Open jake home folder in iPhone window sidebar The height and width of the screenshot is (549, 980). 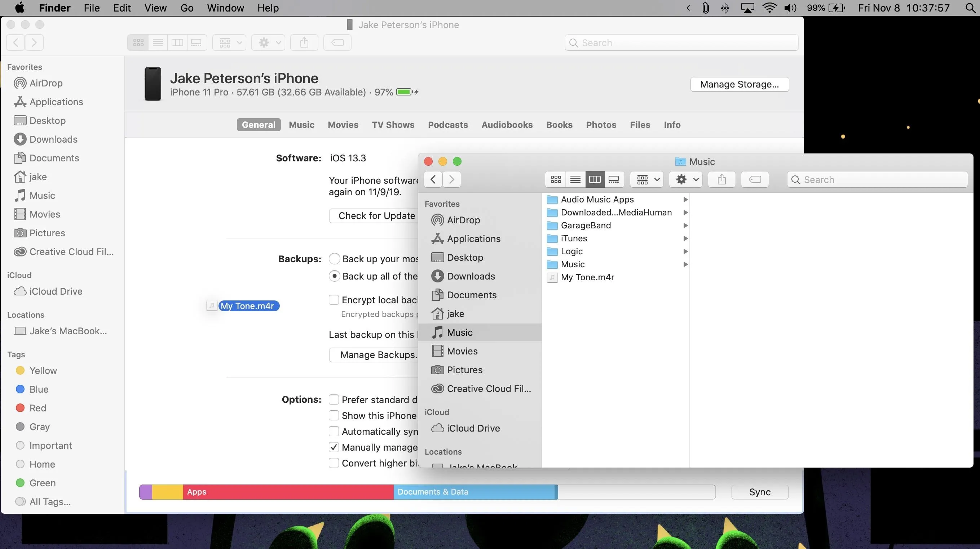click(x=30, y=177)
